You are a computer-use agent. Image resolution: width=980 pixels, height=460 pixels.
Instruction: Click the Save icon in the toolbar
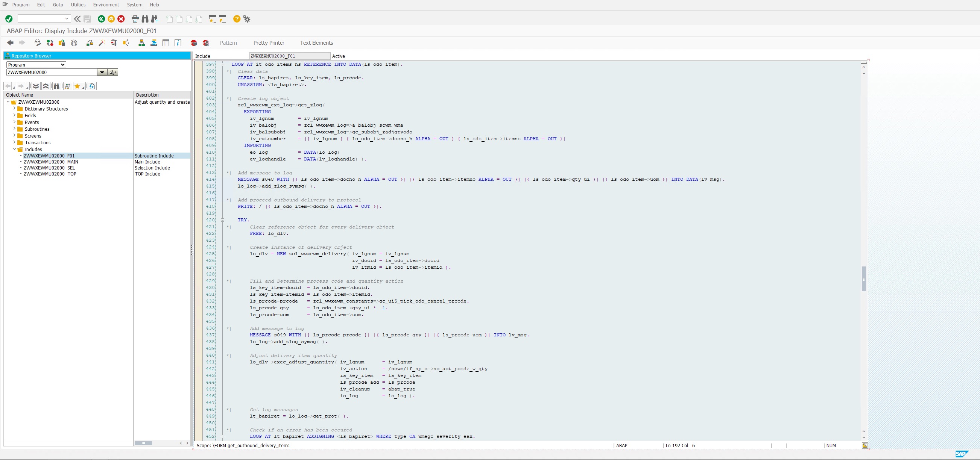(87, 19)
